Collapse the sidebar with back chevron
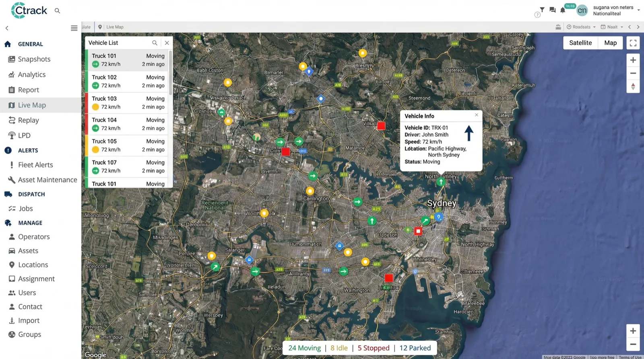Screen dimensions: 644x359 (7, 28)
